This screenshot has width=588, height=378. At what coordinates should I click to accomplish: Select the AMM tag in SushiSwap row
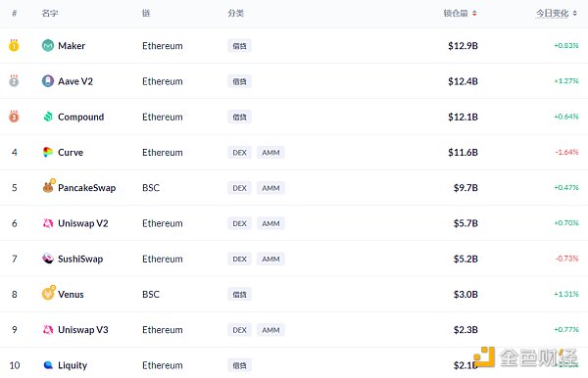270,259
